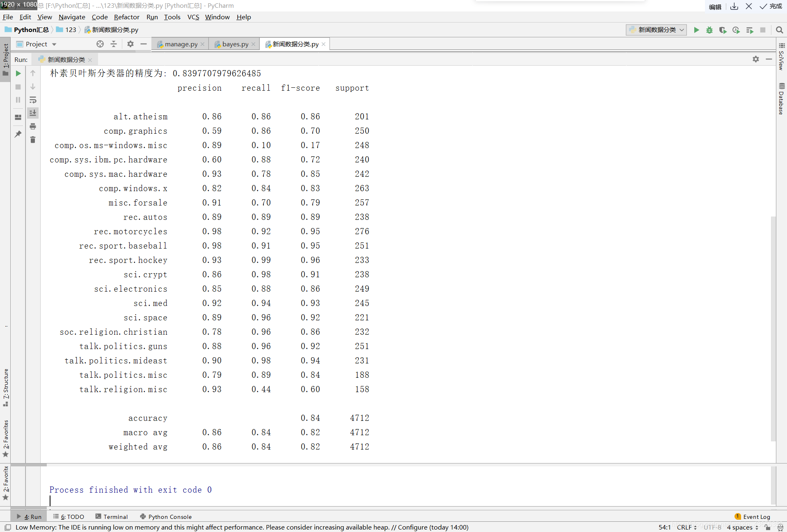Click the 54:1 caret position indicator

[664, 527]
